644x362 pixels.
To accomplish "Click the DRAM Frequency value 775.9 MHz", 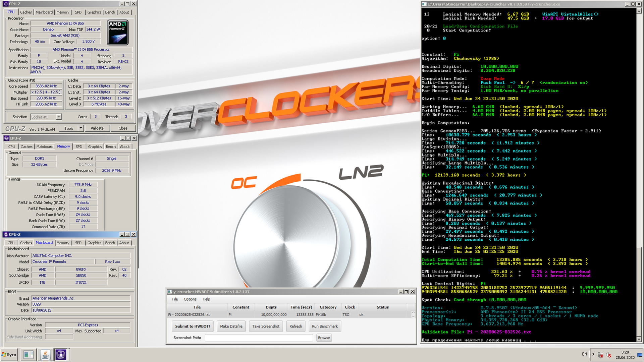I will point(83,185).
